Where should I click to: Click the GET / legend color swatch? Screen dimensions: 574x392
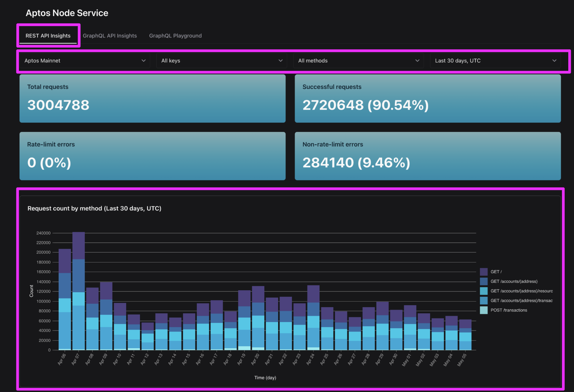coord(484,272)
